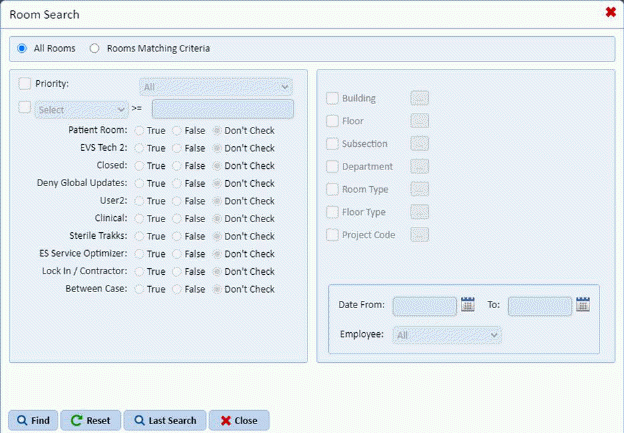Expand the Priority dropdown
The image size is (624, 433).
pyautogui.click(x=215, y=87)
